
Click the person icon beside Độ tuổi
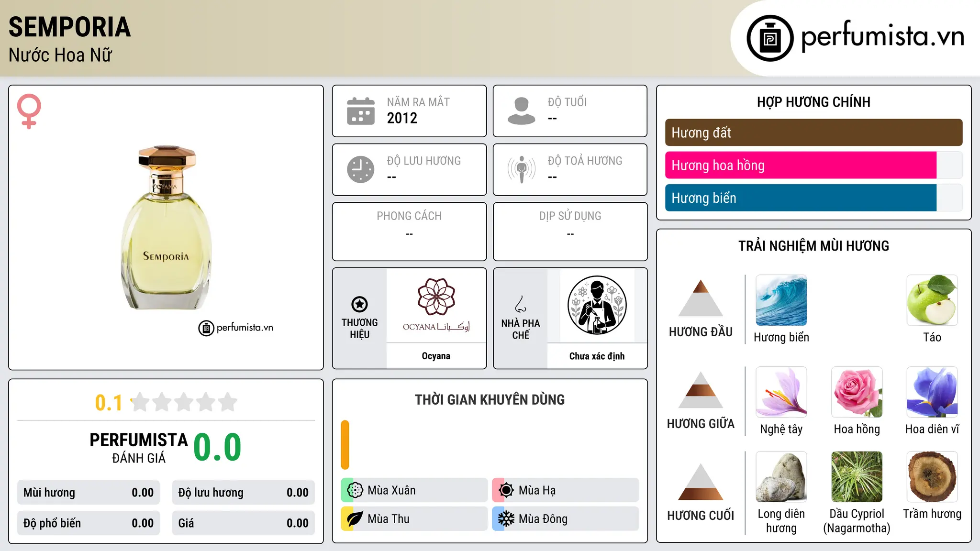[x=522, y=111]
